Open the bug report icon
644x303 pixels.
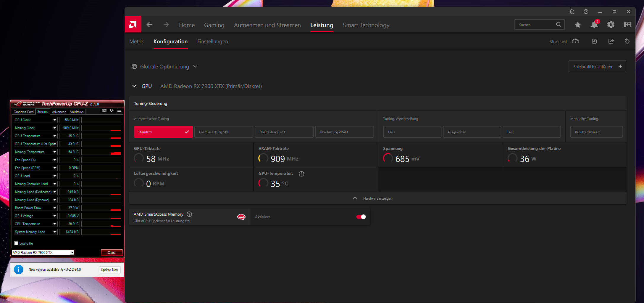click(x=572, y=12)
